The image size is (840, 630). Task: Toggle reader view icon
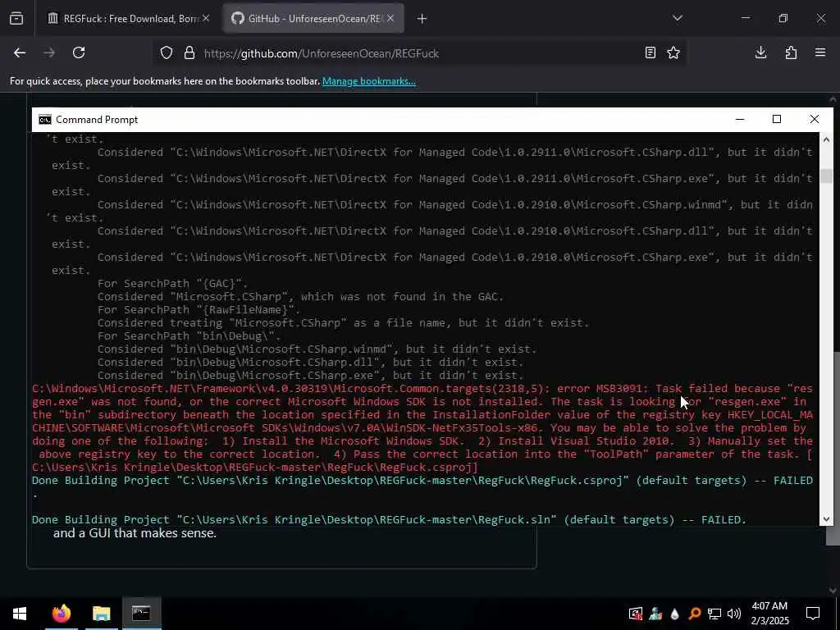651,52
